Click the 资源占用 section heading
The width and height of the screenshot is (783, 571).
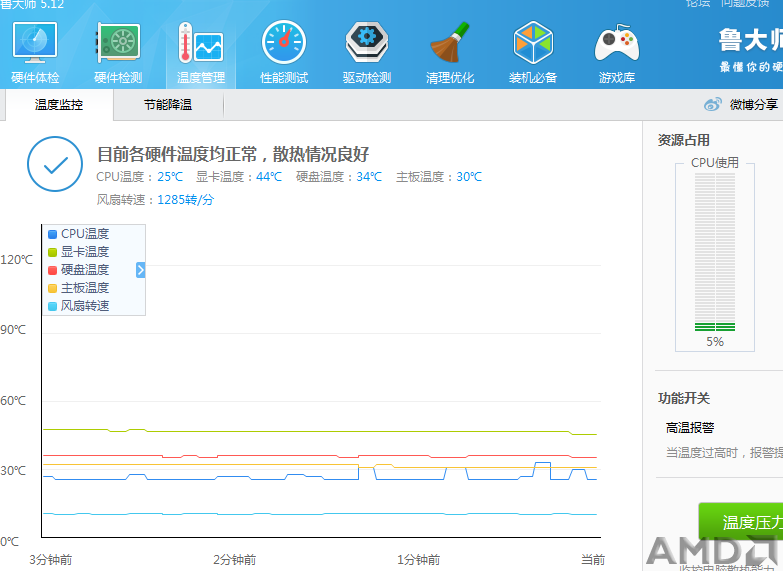(x=684, y=140)
